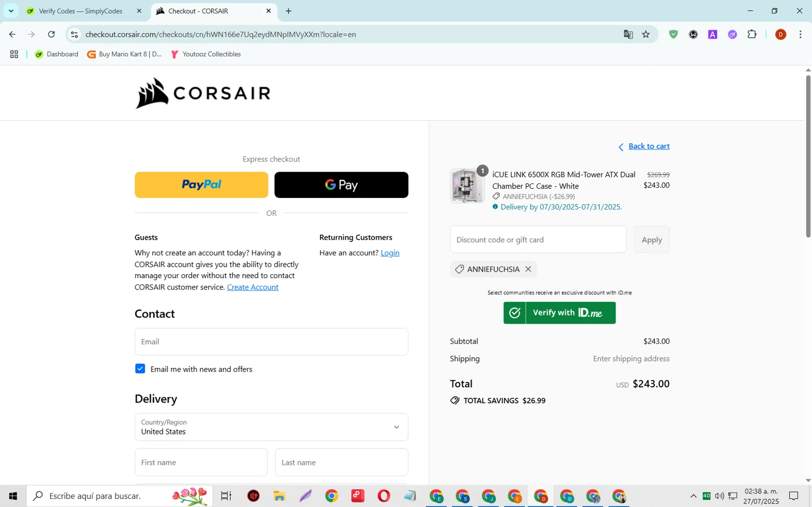Open the volume control in tray
812x507 pixels.
tap(719, 496)
